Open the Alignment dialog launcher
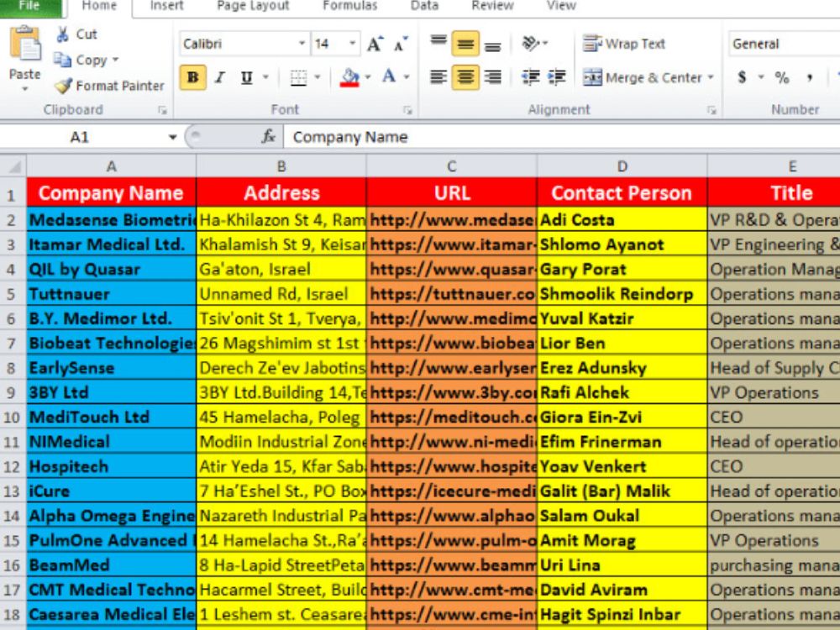Viewport: 840px width, 630px height. (711, 110)
